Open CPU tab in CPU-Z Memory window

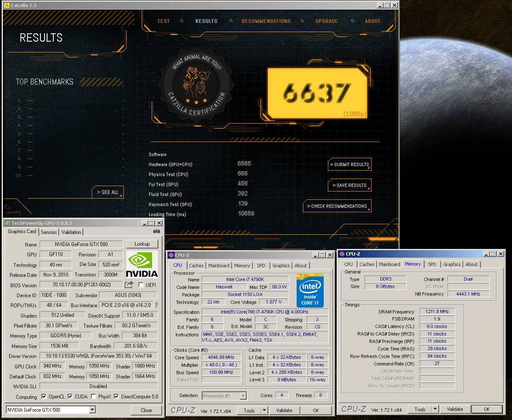[349, 264]
